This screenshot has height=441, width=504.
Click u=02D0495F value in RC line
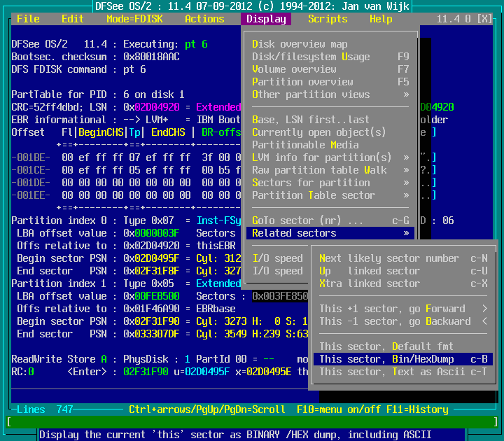click(x=202, y=372)
